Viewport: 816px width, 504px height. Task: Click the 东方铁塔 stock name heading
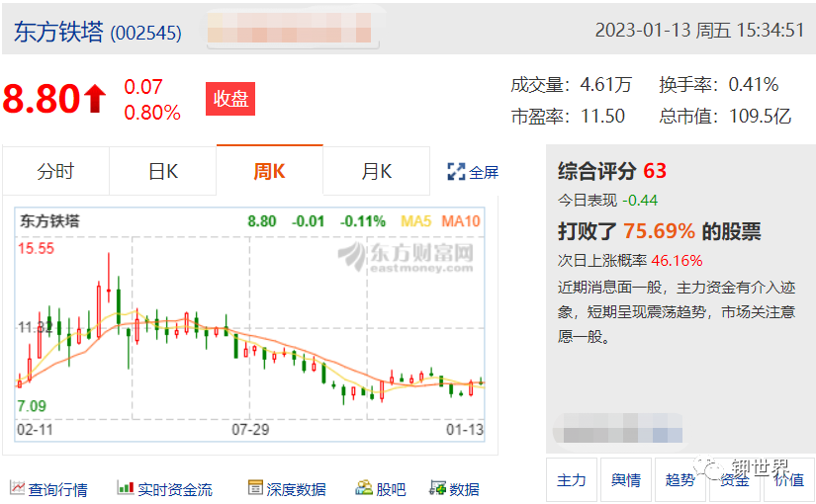[58, 32]
